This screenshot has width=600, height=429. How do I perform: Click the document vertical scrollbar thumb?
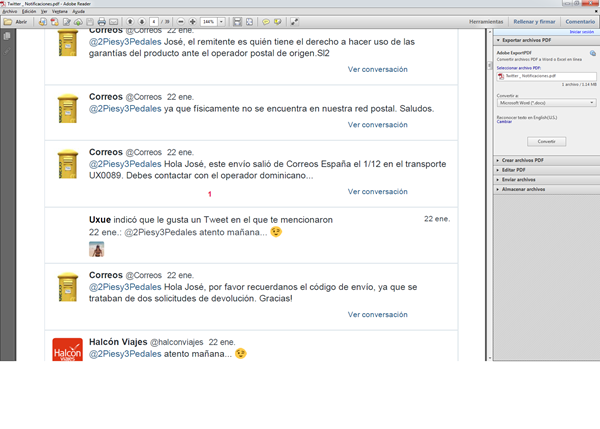489,65
